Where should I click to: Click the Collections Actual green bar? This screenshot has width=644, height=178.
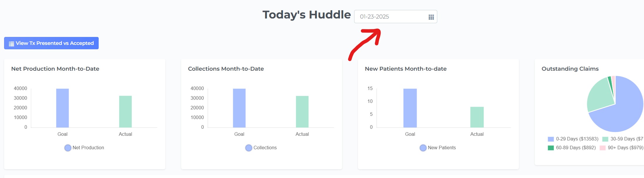302,112
